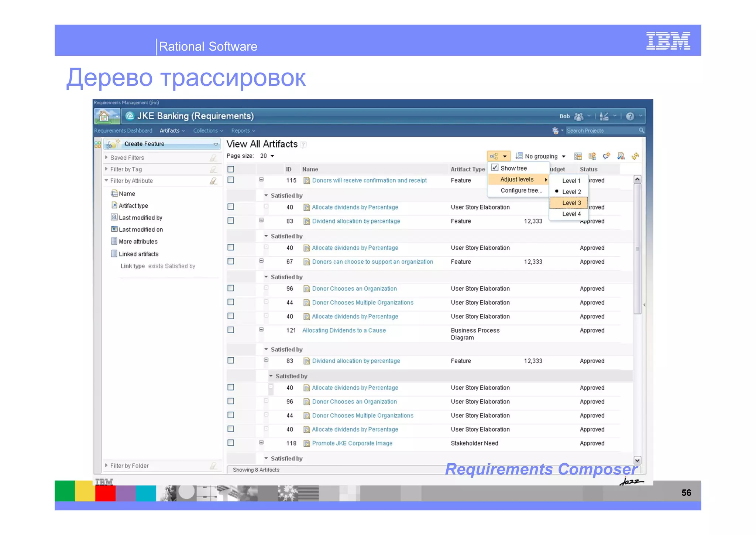Click the sort icon beside No grouping
756x535 pixels.
519,156
